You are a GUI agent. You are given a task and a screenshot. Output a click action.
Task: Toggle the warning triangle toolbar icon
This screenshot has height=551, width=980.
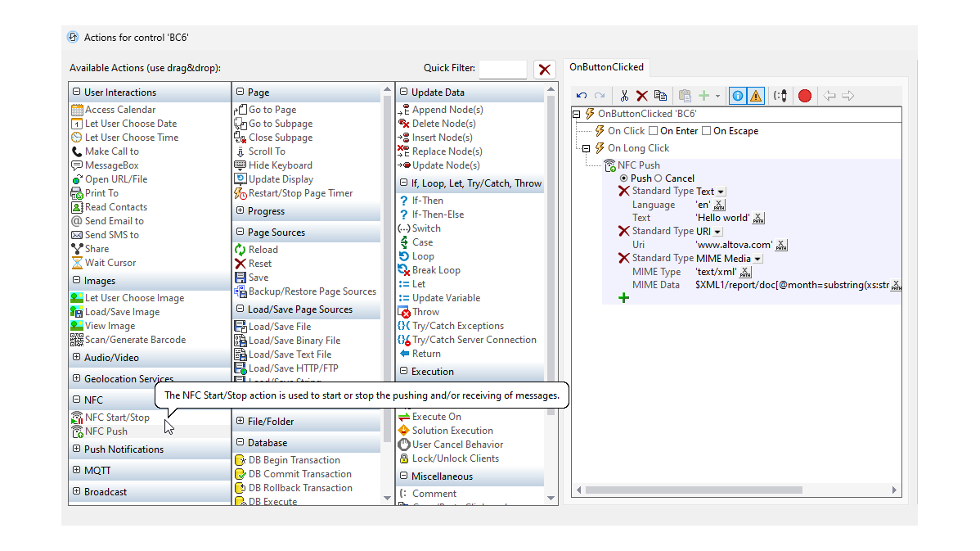755,96
